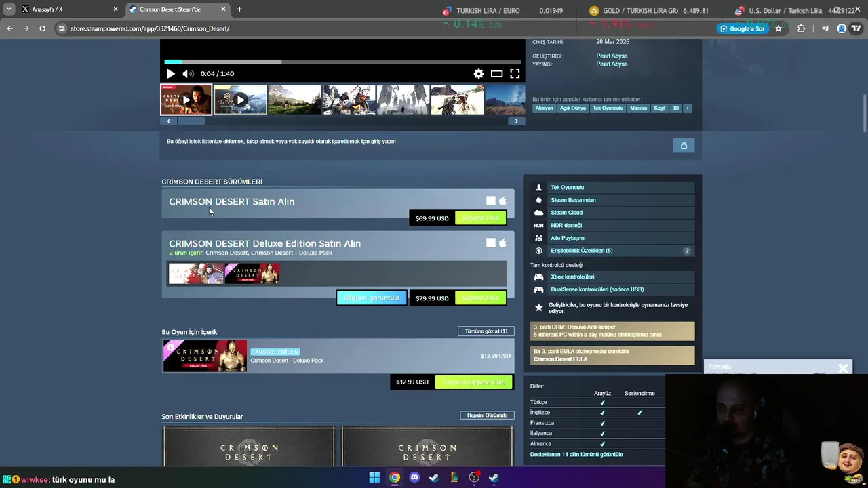Open the Aksiyon tag

click(x=544, y=108)
